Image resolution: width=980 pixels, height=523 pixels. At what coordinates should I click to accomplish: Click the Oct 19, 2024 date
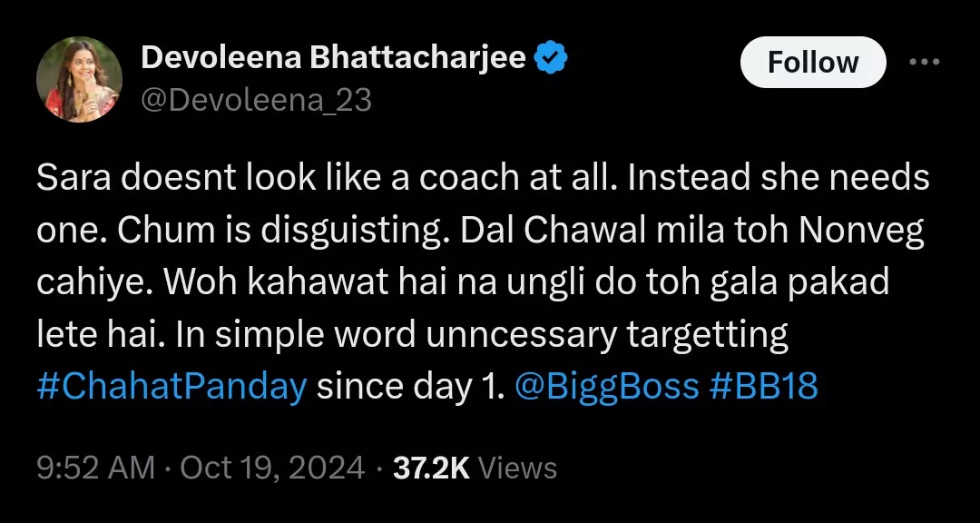click(272, 468)
